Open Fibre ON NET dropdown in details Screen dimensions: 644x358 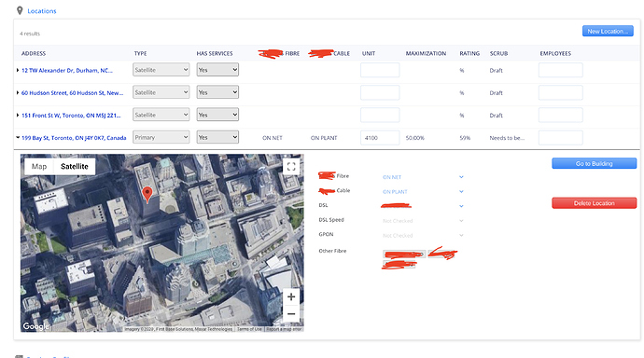pyautogui.click(x=423, y=177)
